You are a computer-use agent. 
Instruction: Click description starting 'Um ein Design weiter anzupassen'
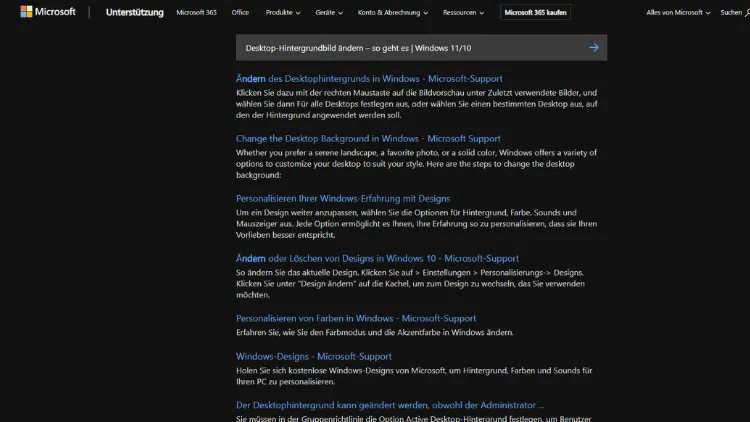click(x=416, y=223)
